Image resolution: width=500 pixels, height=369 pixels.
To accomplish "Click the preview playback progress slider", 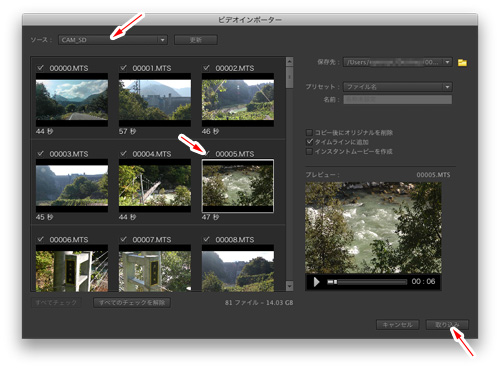I will coord(367,282).
